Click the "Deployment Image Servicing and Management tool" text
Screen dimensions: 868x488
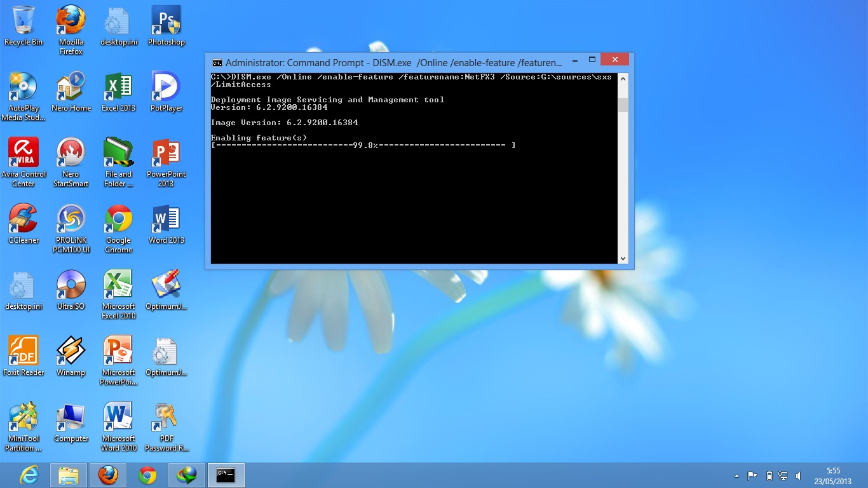[327, 100]
